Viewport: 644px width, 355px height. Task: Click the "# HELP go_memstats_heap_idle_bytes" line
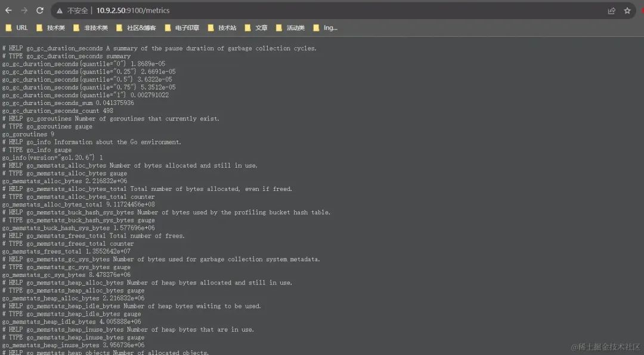[x=131, y=306]
